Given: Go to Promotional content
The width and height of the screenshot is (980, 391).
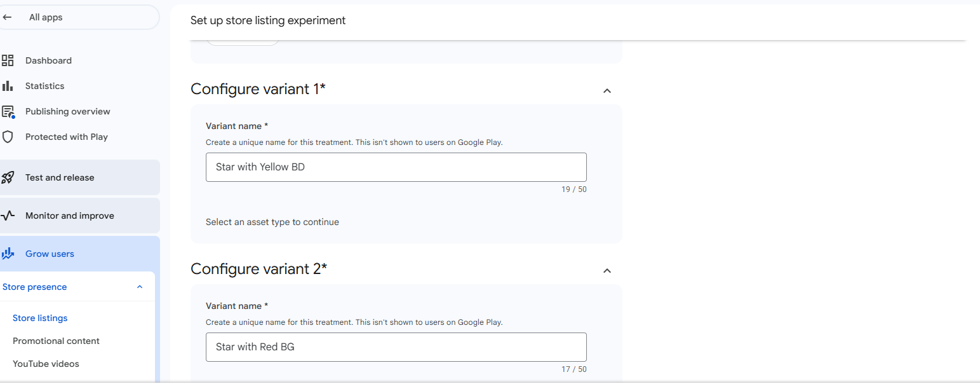Looking at the screenshot, I should (56, 341).
